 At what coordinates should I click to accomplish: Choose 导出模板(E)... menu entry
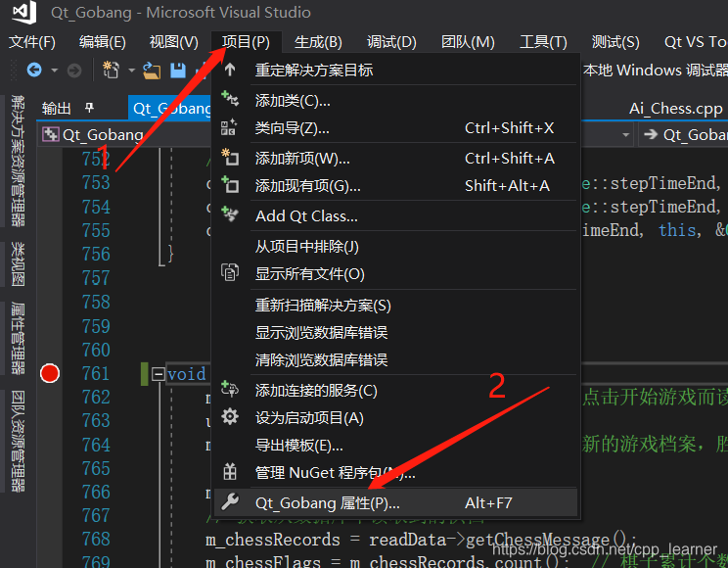point(394,446)
